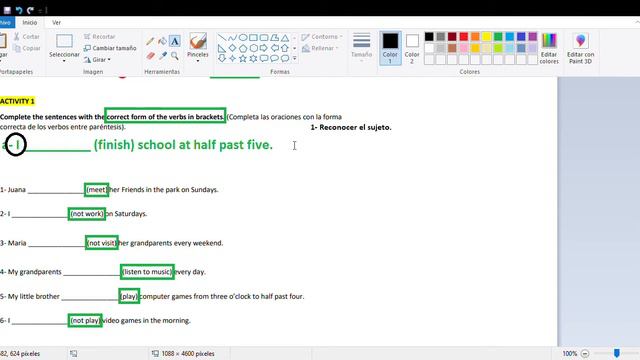Select the Color picker eyedropper tool

point(162,56)
